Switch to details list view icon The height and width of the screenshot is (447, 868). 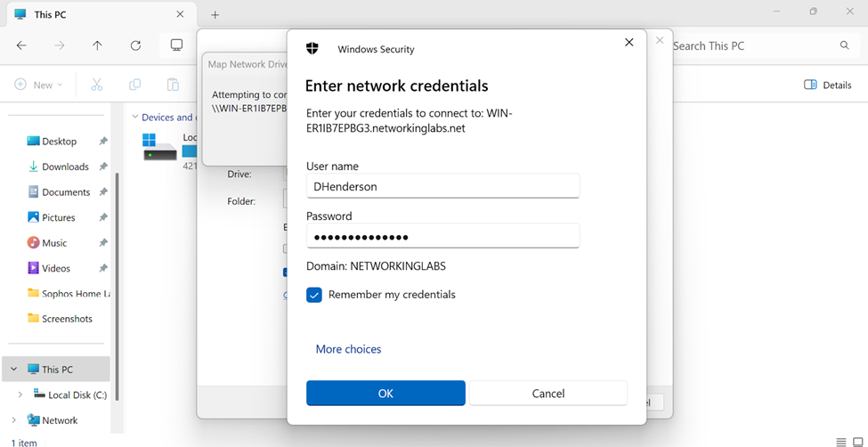(841, 442)
